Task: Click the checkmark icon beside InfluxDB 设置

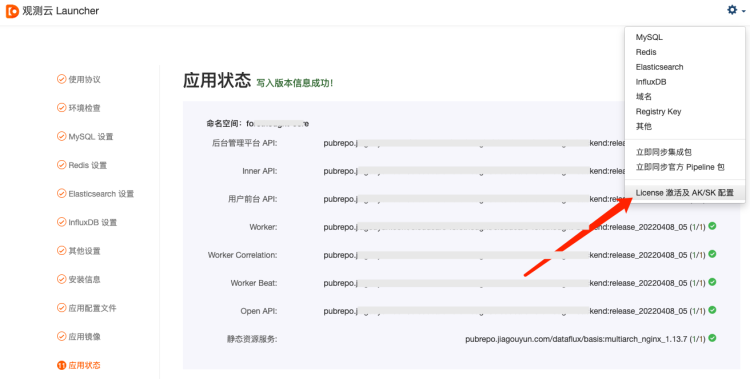Action: 61,222
